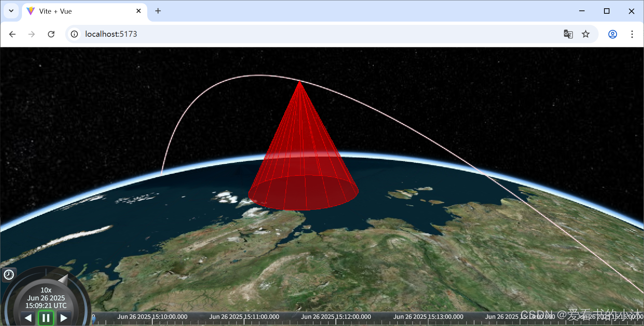Image resolution: width=644 pixels, height=326 pixels.
Task: Click the timeline at 15:11:00 marker
Action: 244,317
